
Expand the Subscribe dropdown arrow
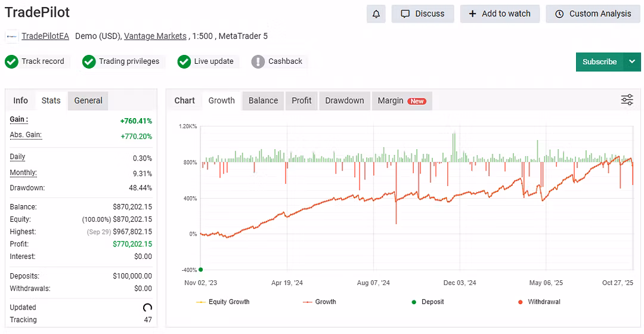click(x=632, y=61)
